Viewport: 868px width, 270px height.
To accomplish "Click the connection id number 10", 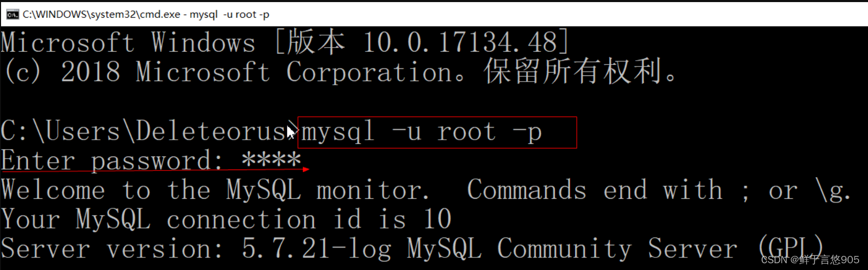I will click(437, 219).
